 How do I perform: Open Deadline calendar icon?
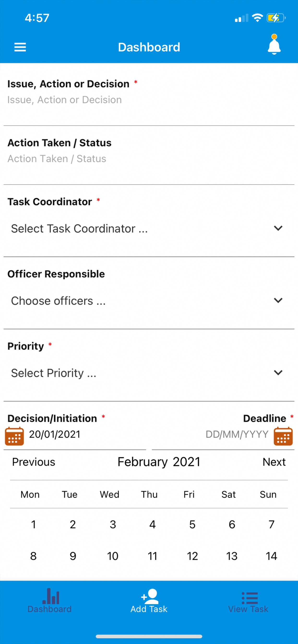pos(283,436)
